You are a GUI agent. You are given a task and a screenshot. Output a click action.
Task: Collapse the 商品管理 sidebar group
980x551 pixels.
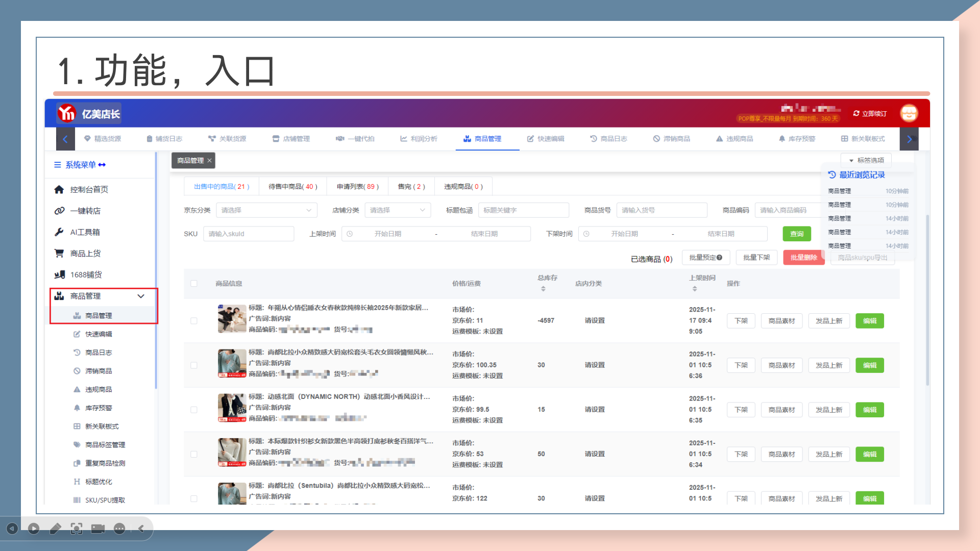tap(141, 296)
